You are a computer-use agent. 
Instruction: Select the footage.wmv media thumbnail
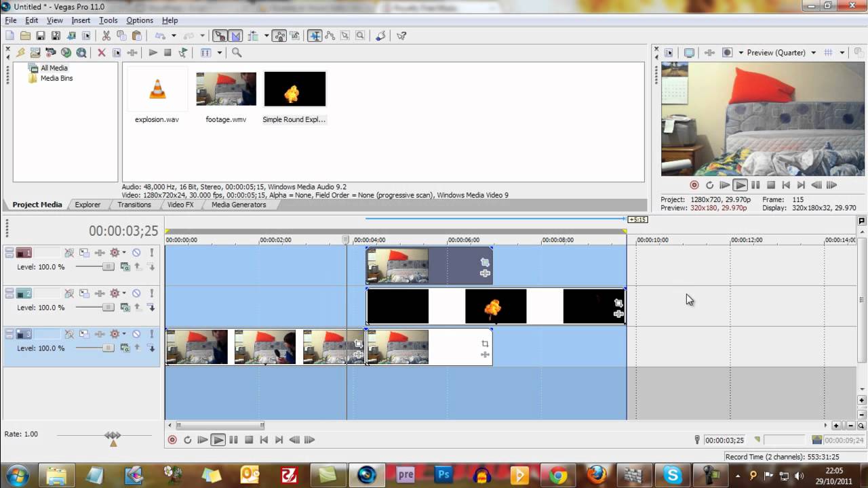coord(226,89)
